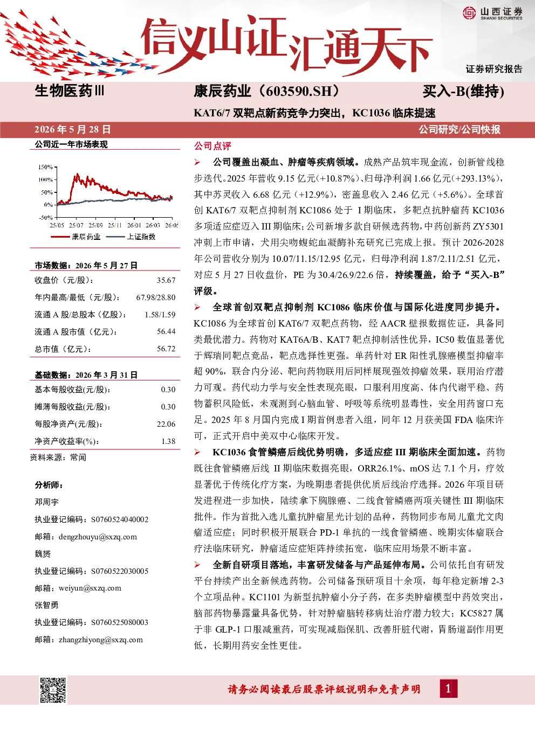Click the Shanxi Securities logo at top right
The image size is (535, 756).
pos(492,13)
